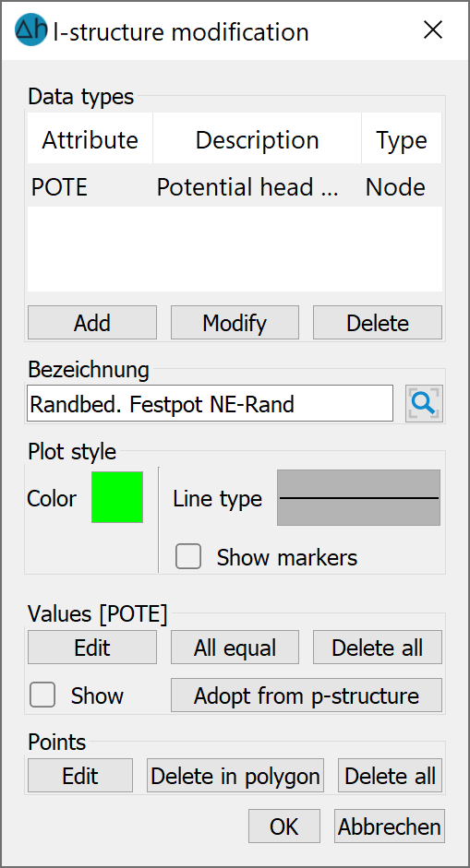Enable the Show markers checkbox
470x868 pixels.
pos(188,556)
